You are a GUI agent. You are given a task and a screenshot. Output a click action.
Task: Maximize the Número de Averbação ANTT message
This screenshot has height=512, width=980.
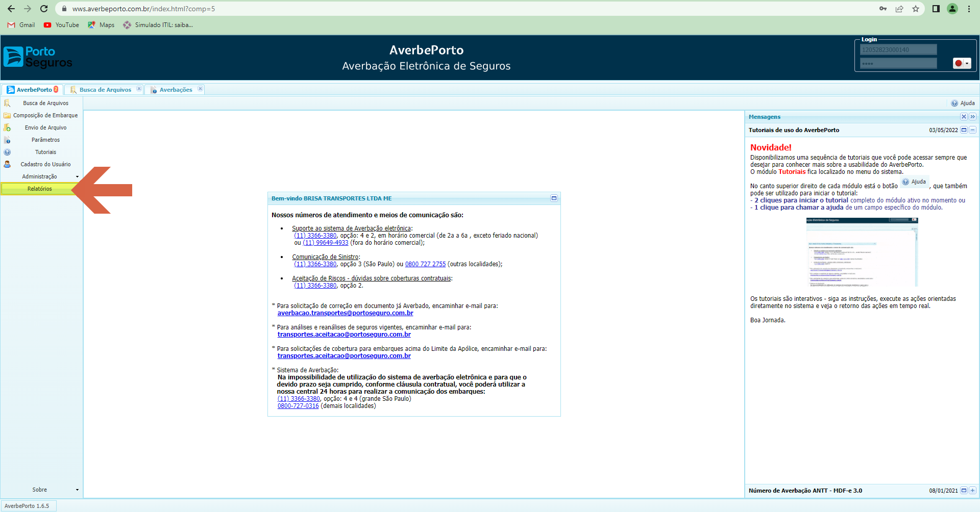point(964,491)
